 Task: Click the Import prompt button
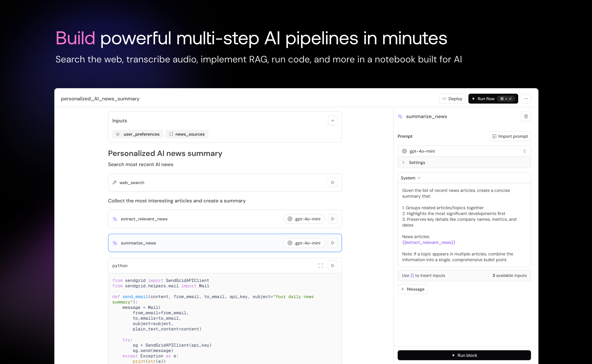pos(510,136)
